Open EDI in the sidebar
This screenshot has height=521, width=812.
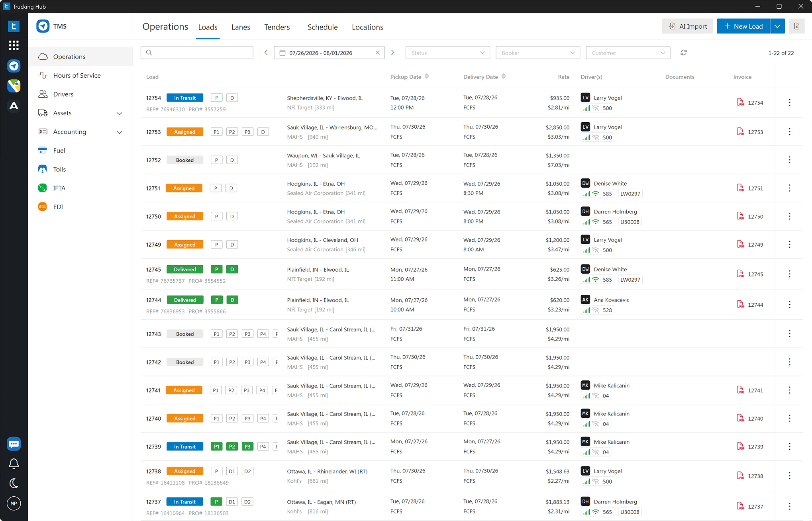80,207
